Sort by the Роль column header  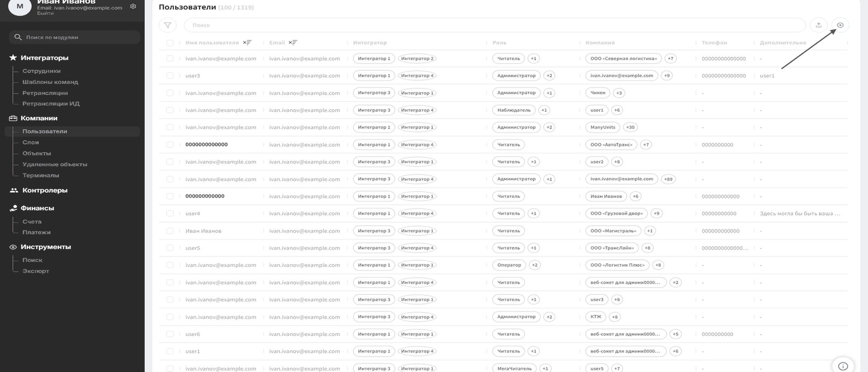[x=499, y=42]
